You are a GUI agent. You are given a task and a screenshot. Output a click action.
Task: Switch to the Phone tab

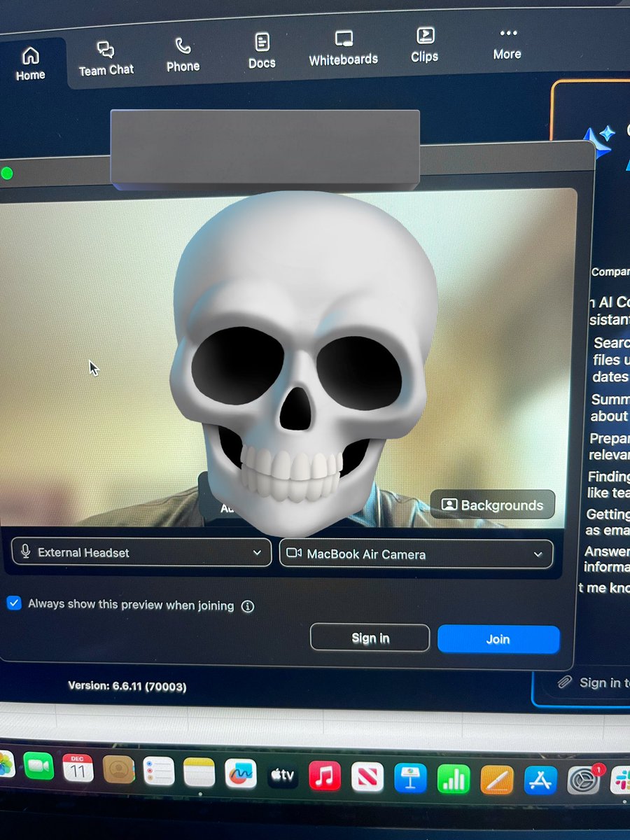pyautogui.click(x=183, y=55)
